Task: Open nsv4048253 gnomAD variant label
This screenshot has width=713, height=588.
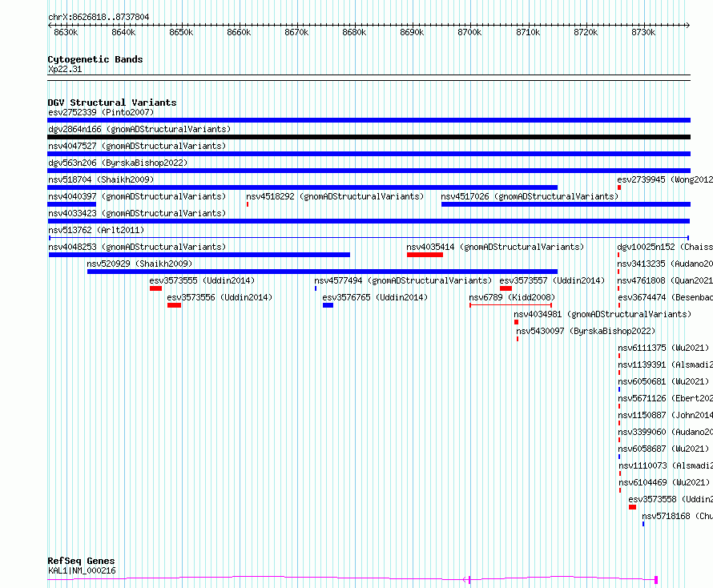Action: [x=137, y=247]
